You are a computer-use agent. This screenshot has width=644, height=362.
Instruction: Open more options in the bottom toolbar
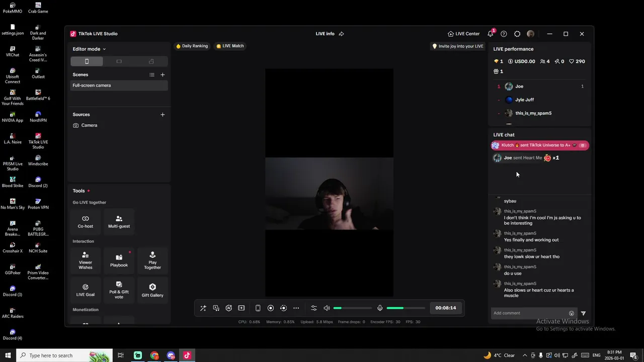296,308
